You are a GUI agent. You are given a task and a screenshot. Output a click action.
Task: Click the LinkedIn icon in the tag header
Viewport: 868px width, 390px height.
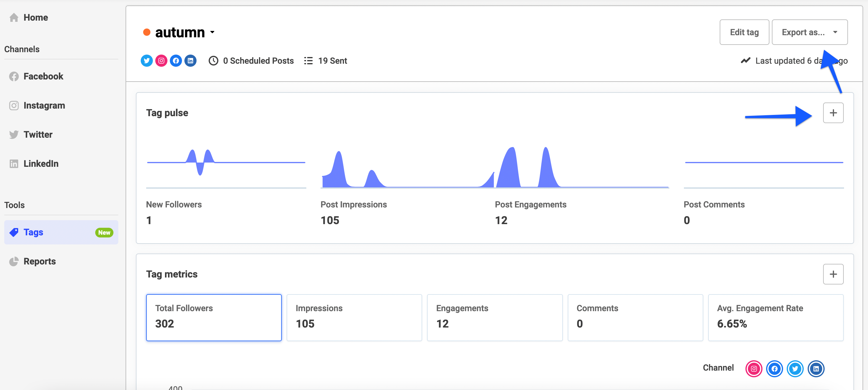pos(190,61)
